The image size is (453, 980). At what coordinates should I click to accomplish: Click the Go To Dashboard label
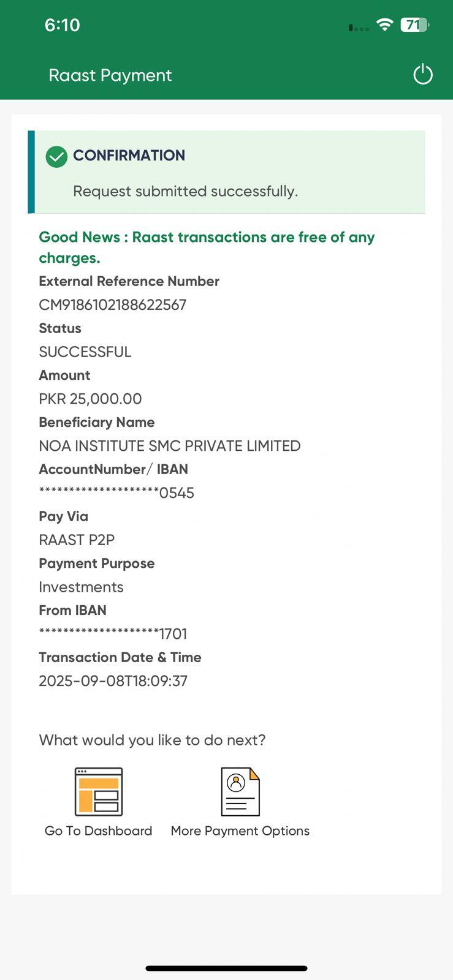point(99,831)
